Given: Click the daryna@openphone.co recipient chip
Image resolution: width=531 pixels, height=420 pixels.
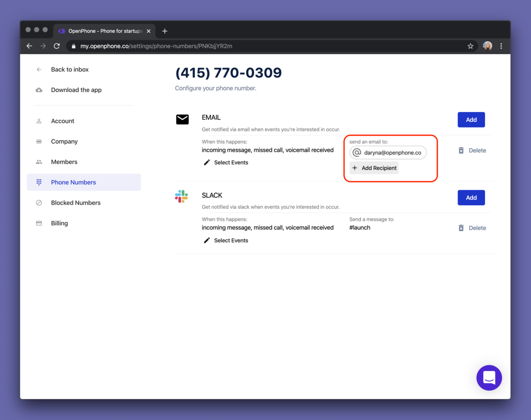Looking at the screenshot, I should [388, 153].
